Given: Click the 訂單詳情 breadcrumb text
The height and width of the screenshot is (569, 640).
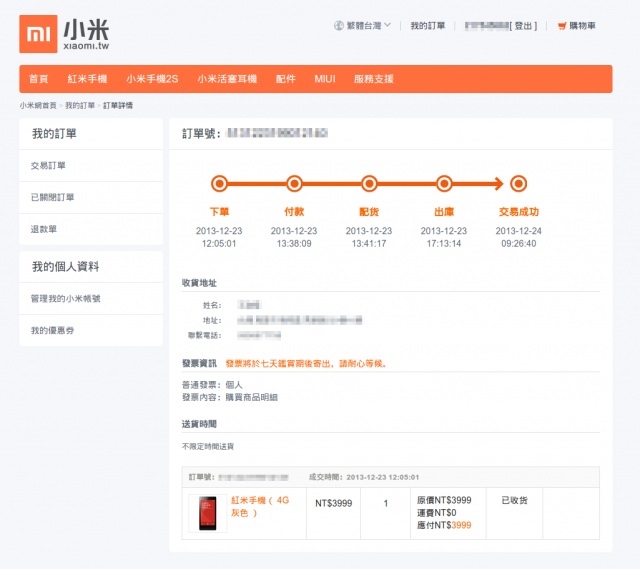Looking at the screenshot, I should tap(118, 105).
